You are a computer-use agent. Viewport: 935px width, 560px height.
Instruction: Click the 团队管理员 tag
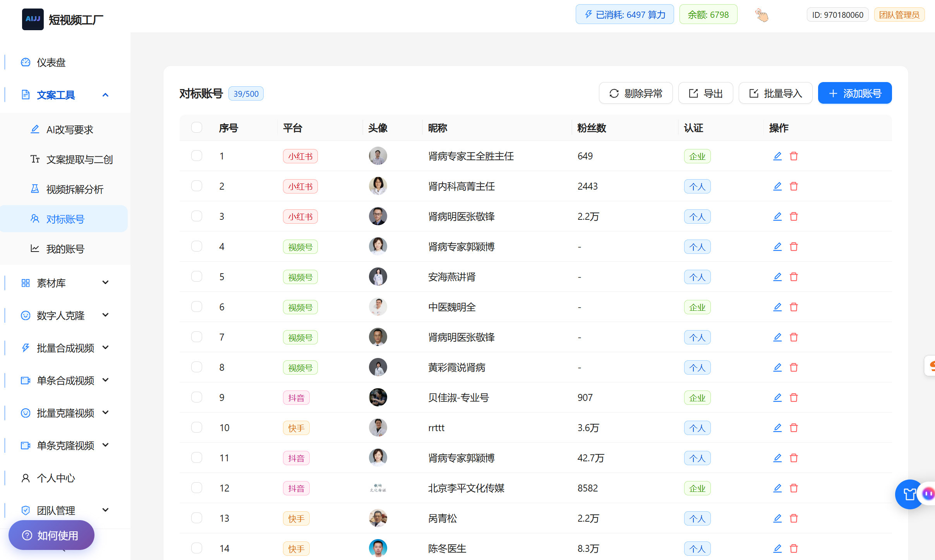click(x=899, y=15)
